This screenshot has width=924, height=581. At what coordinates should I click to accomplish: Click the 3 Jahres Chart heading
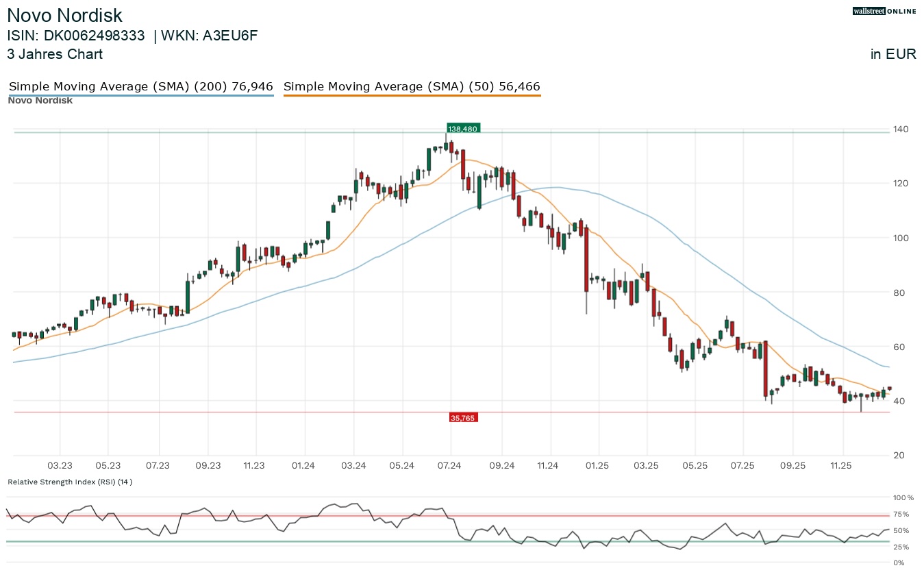coord(55,54)
